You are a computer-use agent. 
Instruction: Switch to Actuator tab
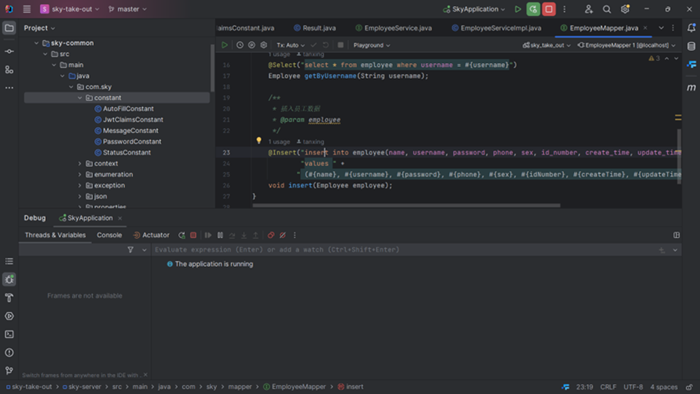pyautogui.click(x=151, y=235)
